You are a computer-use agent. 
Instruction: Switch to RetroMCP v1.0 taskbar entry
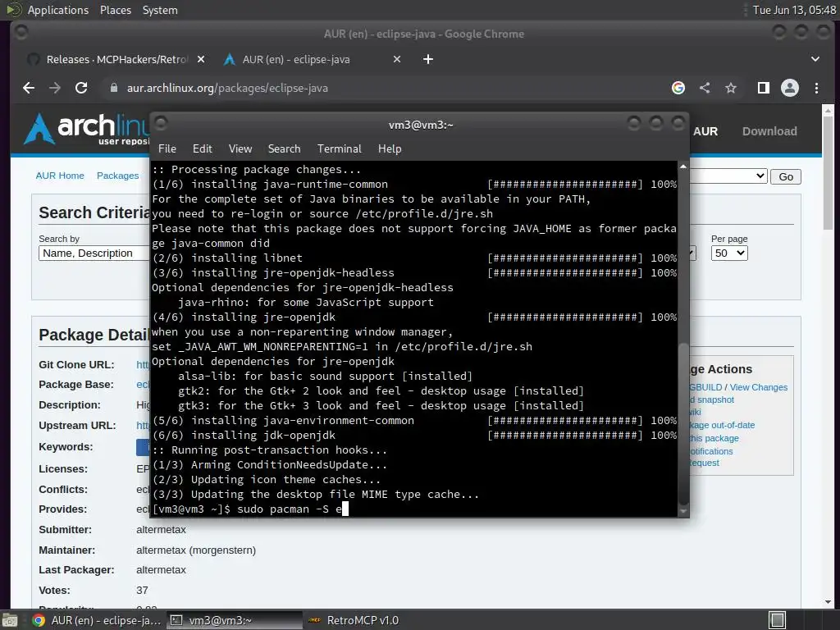[354, 620]
